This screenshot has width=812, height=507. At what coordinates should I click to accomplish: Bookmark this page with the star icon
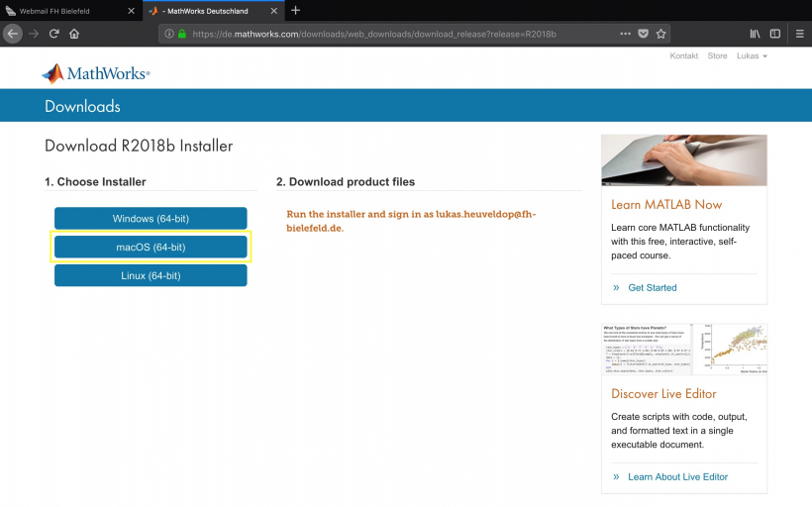coord(661,33)
